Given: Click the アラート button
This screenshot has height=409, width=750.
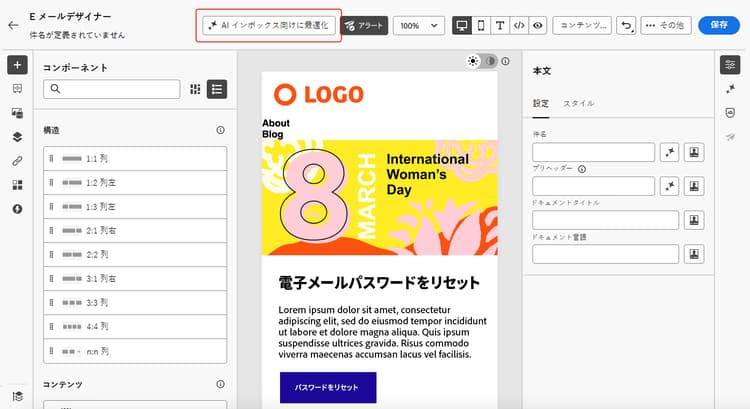Looking at the screenshot, I should (x=364, y=25).
